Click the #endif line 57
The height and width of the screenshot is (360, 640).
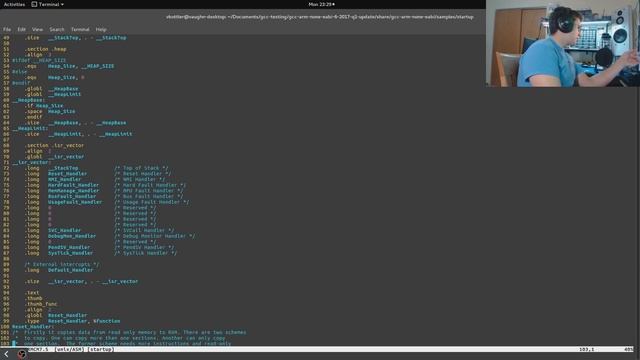pos(21,83)
